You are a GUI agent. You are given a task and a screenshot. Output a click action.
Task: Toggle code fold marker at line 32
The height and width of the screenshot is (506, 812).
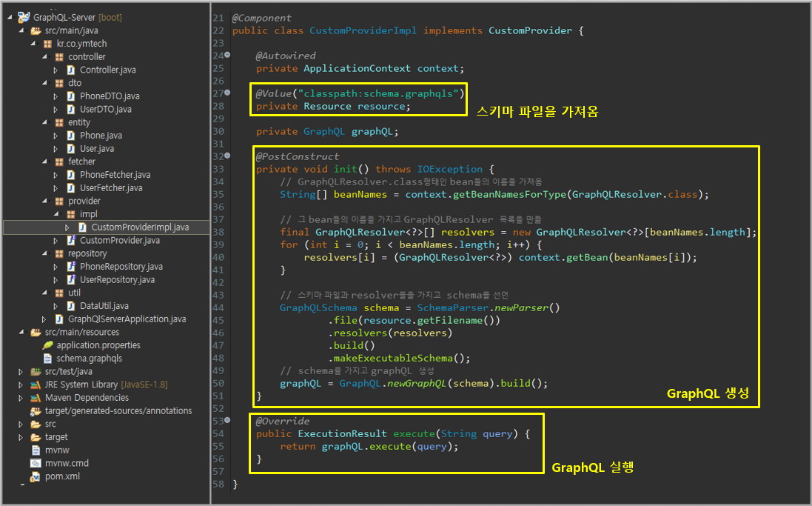(x=227, y=156)
